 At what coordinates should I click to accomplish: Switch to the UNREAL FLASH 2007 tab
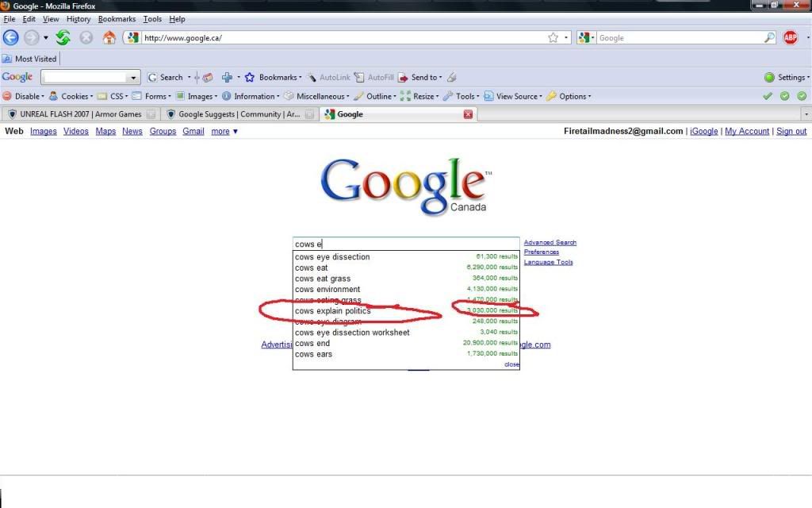coord(80,114)
